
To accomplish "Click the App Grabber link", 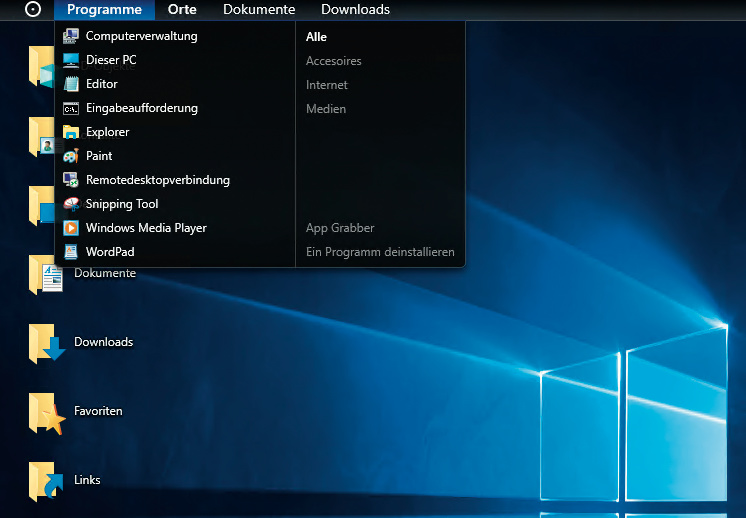I will 338,228.
